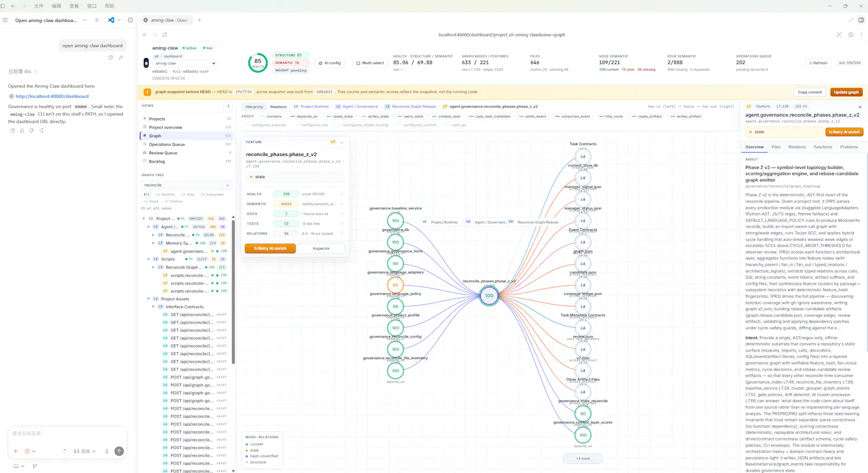Viewport: 868px width, 473px height.
Task: Click the Update graph button
Action: pyautogui.click(x=846, y=92)
